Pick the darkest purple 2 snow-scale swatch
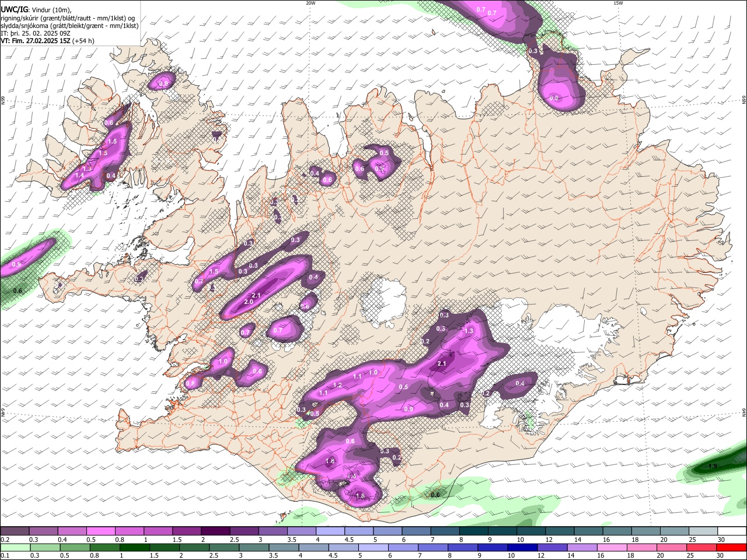The image size is (747, 560). (215, 531)
